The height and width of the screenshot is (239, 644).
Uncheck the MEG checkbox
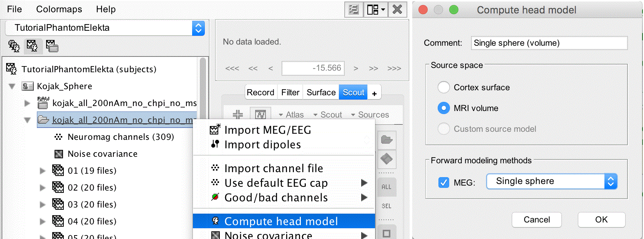(x=444, y=183)
